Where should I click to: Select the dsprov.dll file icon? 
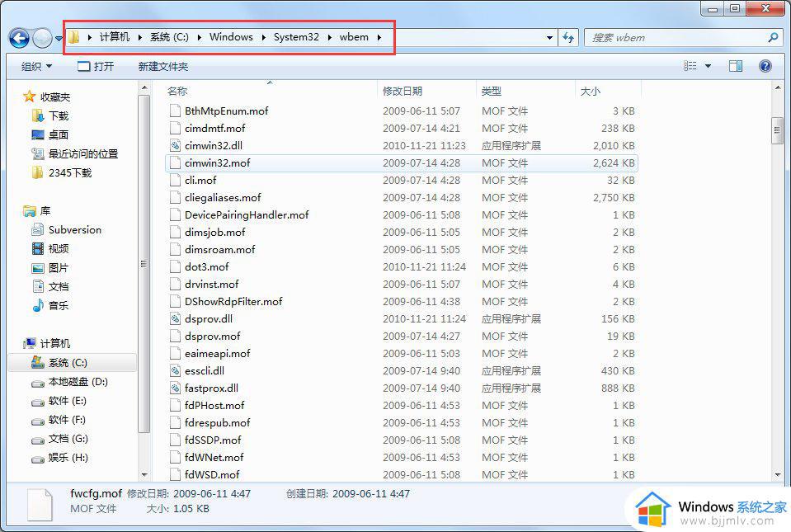175,318
